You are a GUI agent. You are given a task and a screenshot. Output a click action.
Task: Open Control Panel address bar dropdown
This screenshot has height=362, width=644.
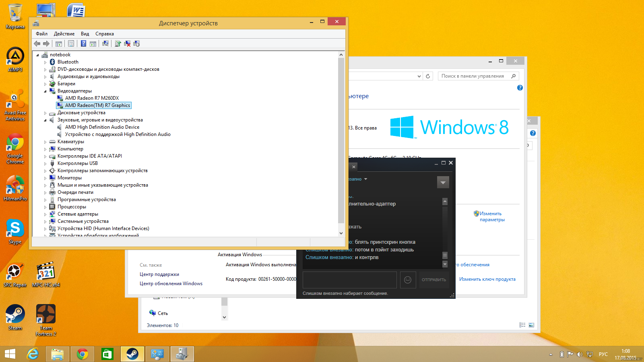419,76
